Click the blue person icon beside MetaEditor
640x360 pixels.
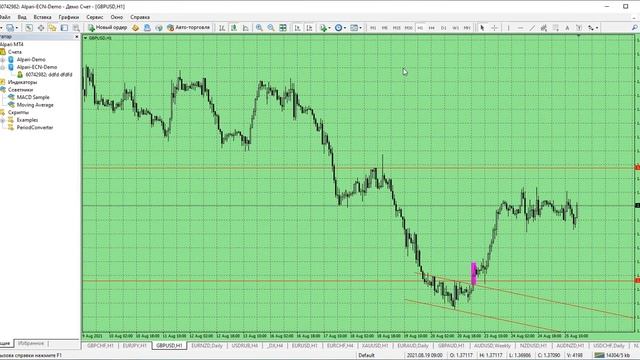click(x=147, y=28)
